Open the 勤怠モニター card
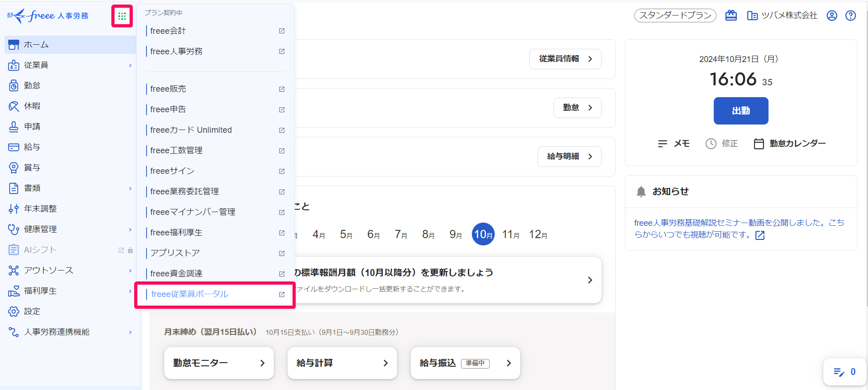 coord(219,363)
